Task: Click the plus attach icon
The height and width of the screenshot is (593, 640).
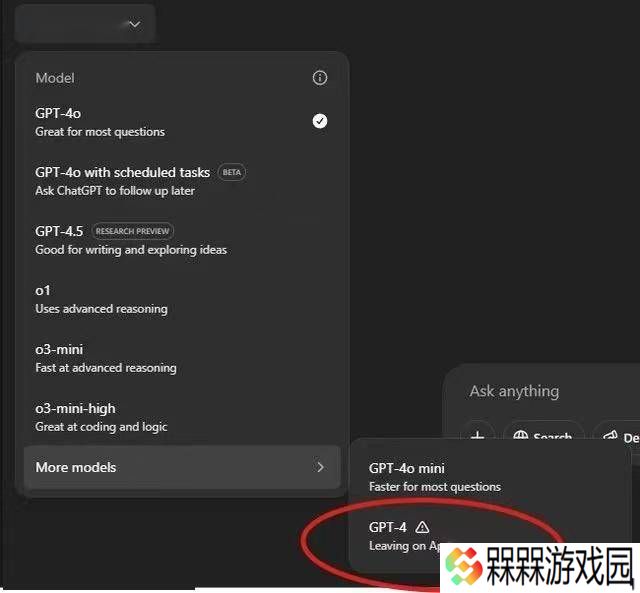Action: 478,435
